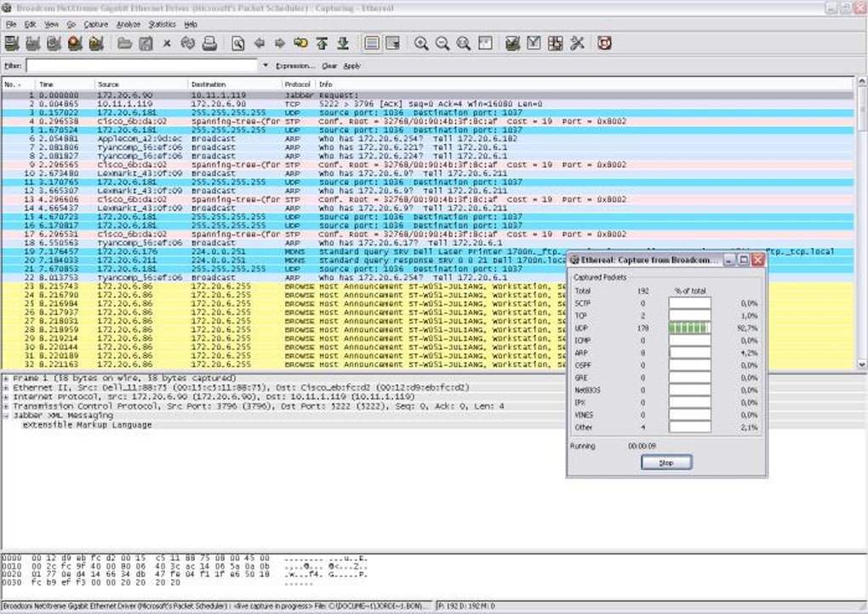
Task: Open capture options from the toolbar
Action: click(x=32, y=43)
